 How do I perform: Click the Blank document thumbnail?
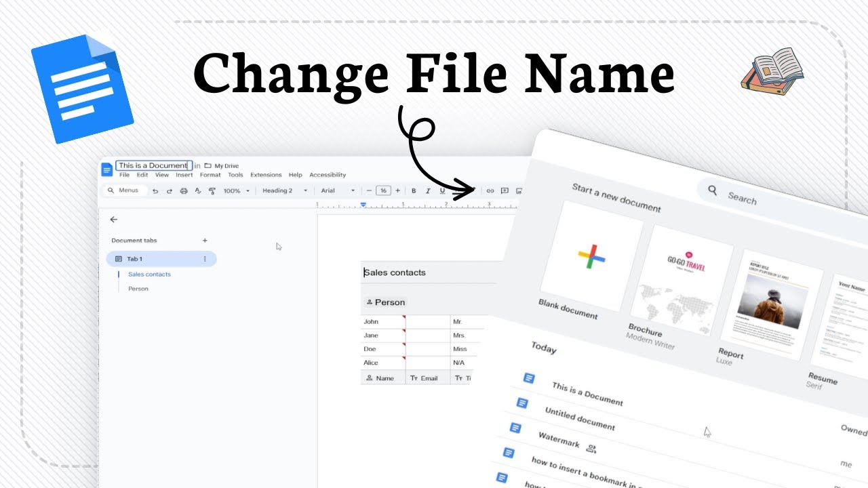[x=592, y=256]
